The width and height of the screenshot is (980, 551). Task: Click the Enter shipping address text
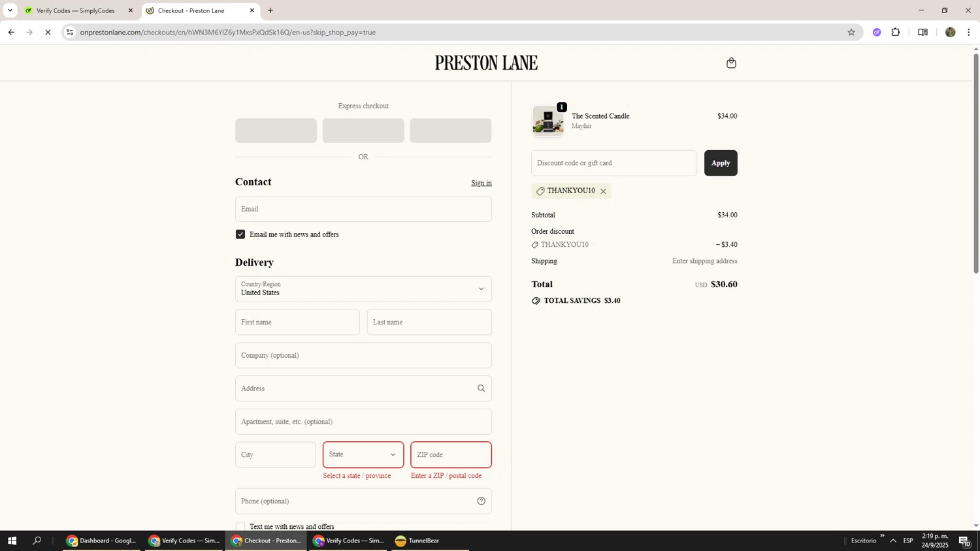(705, 261)
